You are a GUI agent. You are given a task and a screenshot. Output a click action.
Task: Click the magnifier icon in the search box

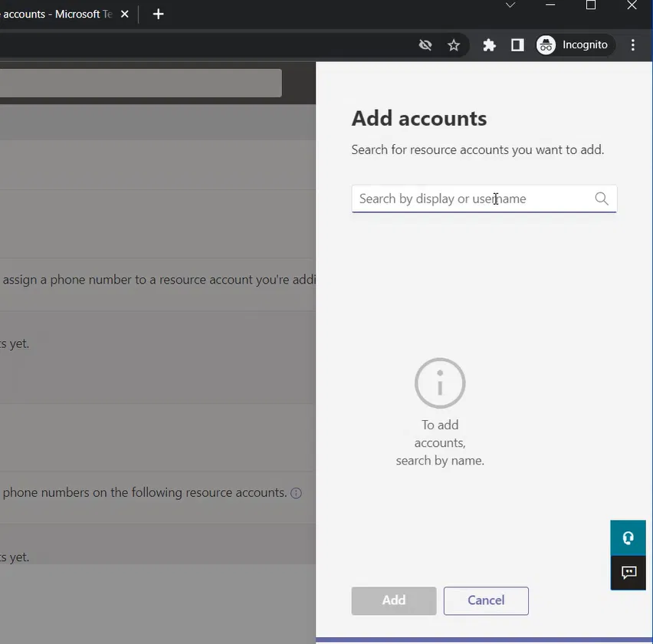coord(602,199)
